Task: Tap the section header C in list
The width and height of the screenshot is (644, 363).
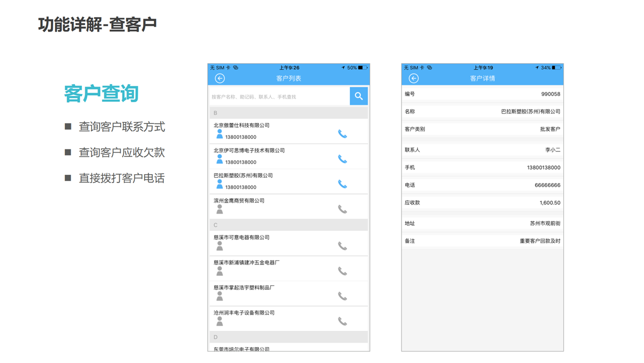Action: pyautogui.click(x=289, y=225)
